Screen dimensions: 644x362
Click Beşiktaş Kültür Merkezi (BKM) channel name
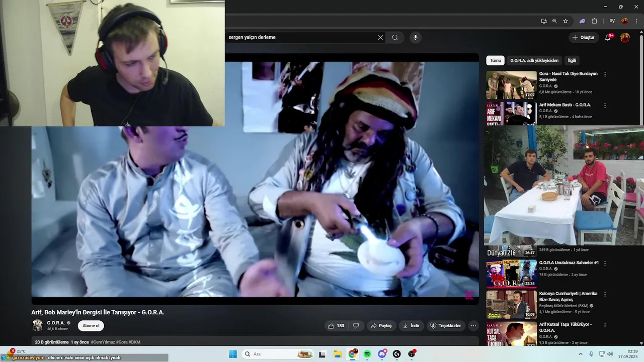tap(563, 306)
